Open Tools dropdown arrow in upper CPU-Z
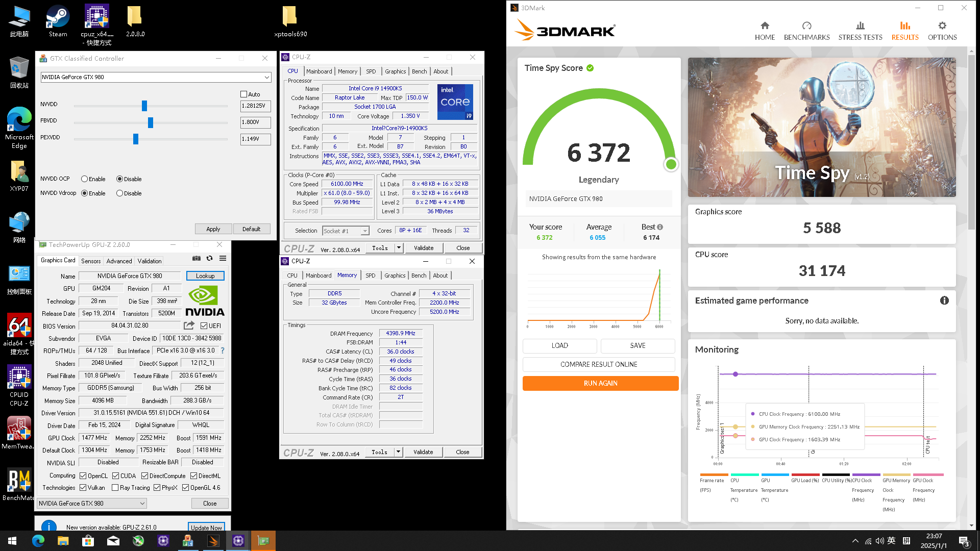This screenshot has width=980, height=551. click(x=399, y=248)
